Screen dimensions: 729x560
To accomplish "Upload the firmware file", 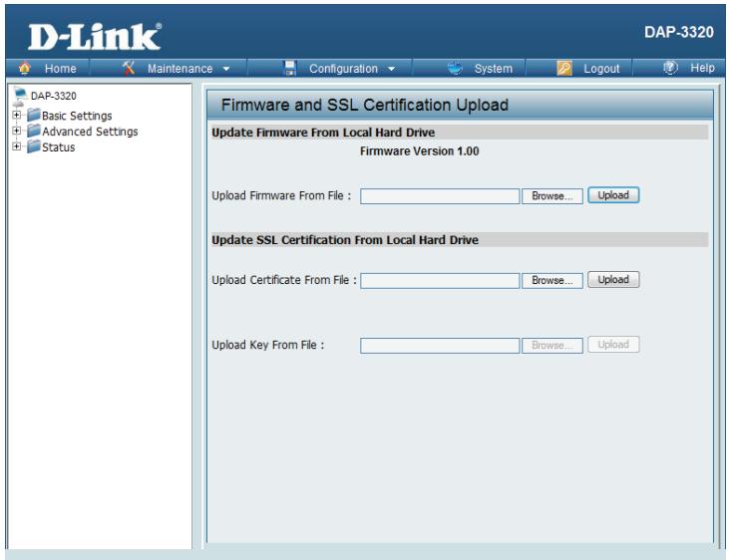I will tap(613, 195).
